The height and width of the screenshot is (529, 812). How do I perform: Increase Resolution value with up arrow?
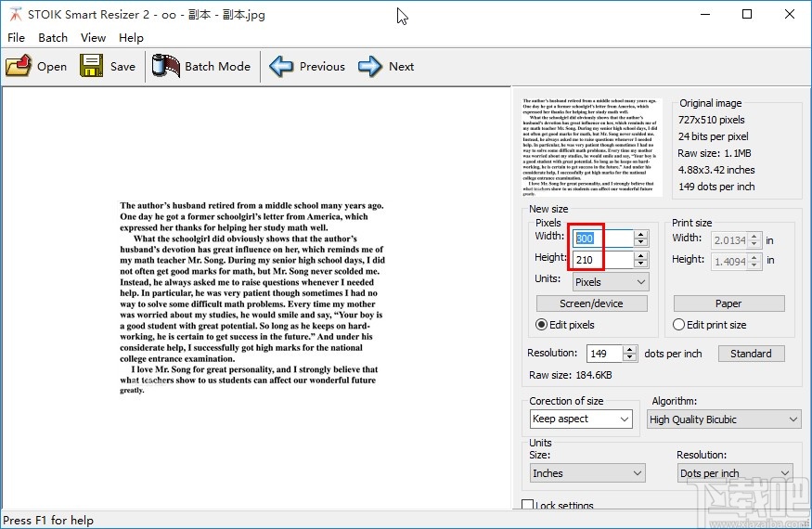[630, 350]
